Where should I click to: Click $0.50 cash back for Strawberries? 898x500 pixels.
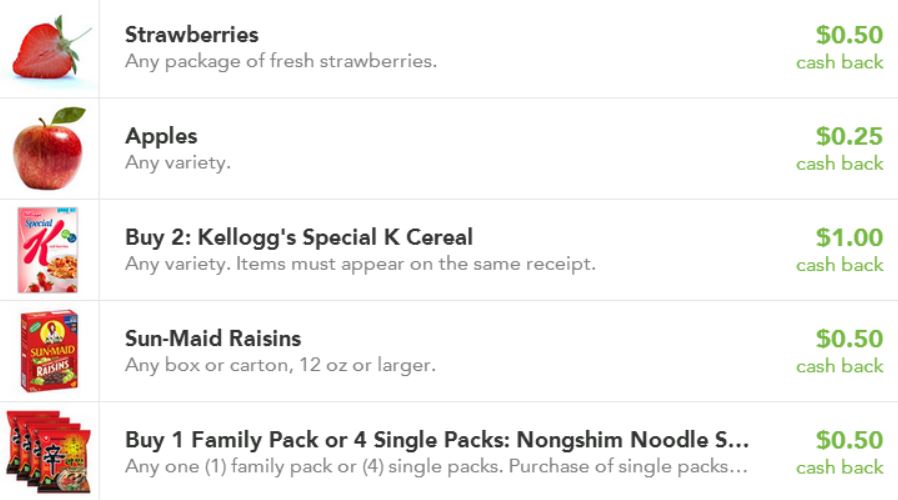coord(849,35)
